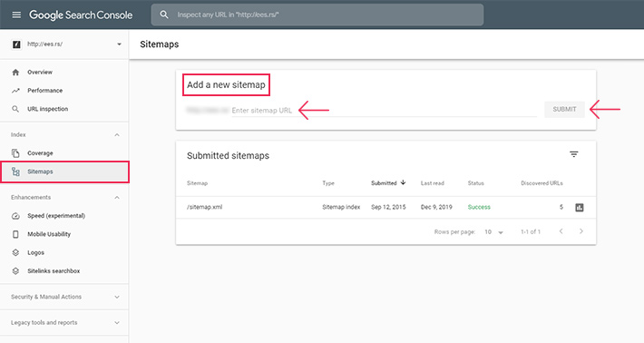Screen dimensions: 644x343
Task: Open the filter icon in Submitted sitemaps
Action: [574, 154]
